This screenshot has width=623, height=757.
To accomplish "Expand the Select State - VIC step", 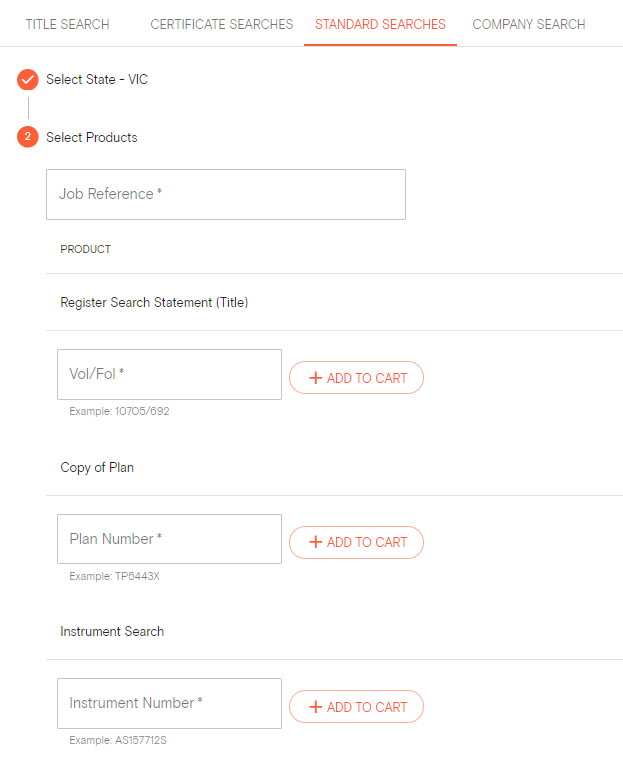I will pyautogui.click(x=97, y=80).
